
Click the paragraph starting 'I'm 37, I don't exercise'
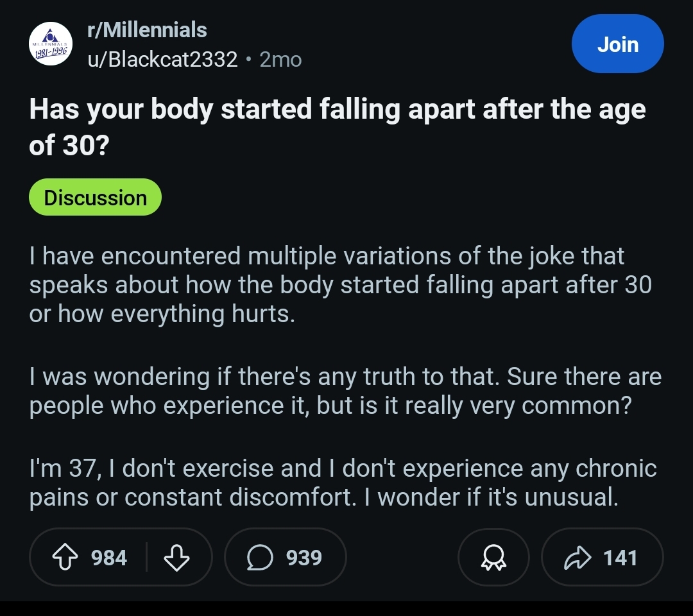click(x=343, y=483)
